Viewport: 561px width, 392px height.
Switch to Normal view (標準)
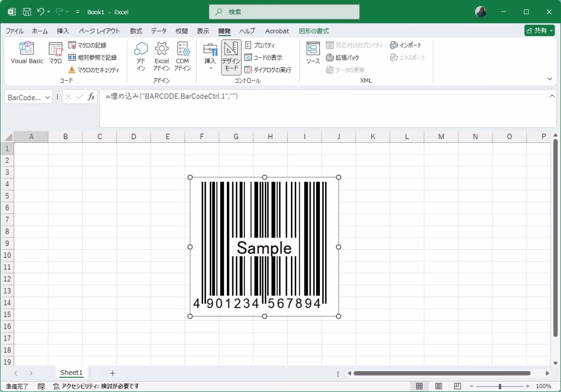419,386
